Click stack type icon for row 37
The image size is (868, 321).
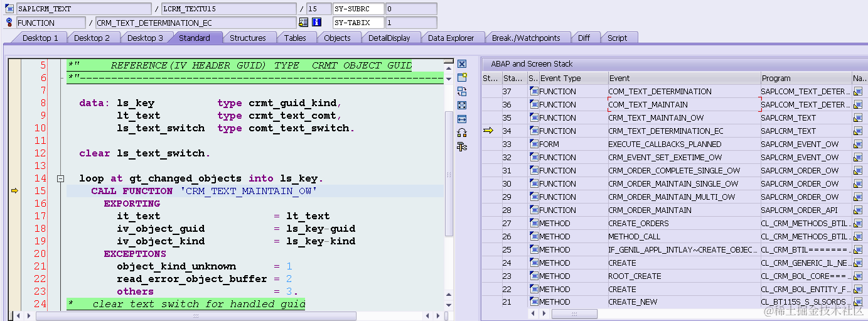(533, 92)
